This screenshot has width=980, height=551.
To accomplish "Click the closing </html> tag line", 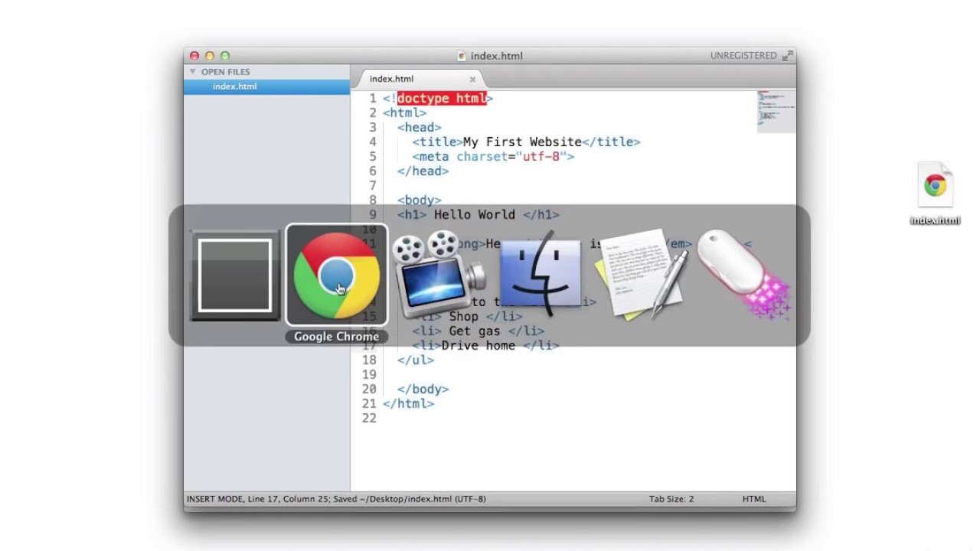I will (408, 403).
